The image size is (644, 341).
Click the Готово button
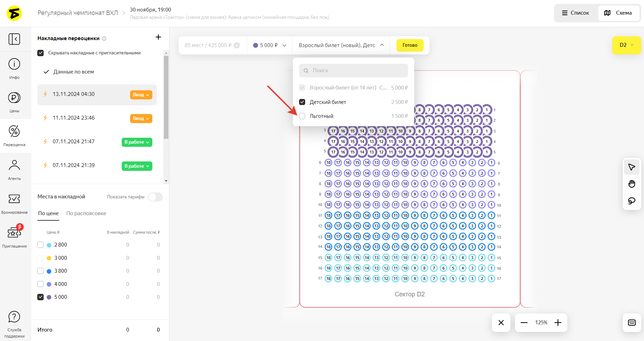tap(410, 45)
